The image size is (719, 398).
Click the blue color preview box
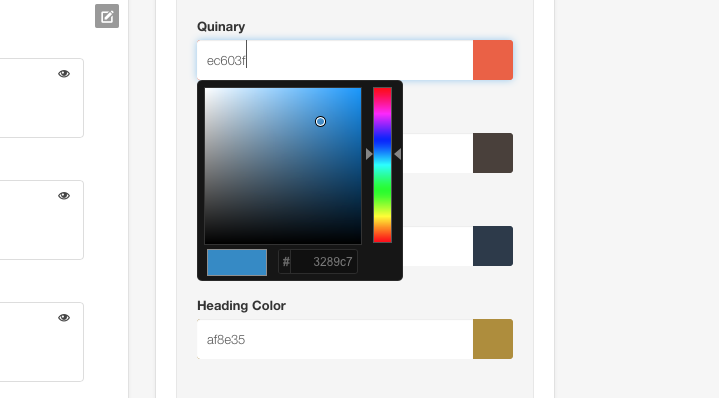[237, 262]
